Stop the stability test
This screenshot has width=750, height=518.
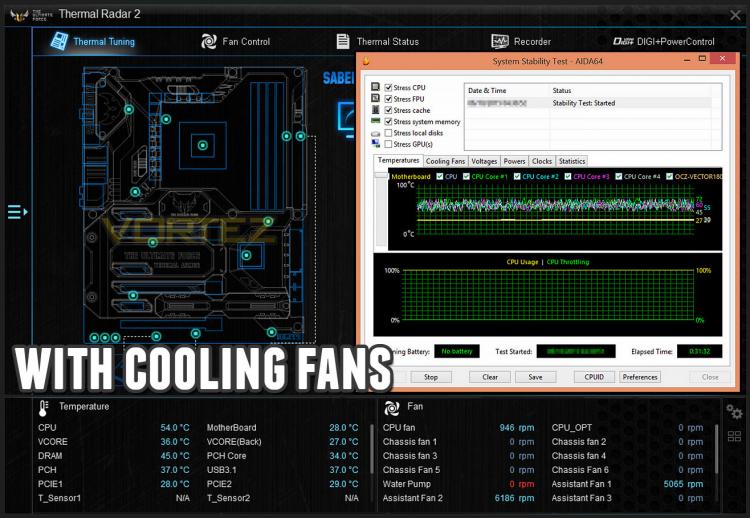(x=430, y=377)
